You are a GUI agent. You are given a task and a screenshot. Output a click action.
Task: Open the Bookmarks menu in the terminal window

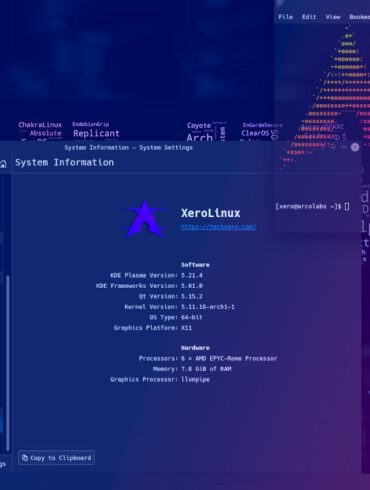pyautogui.click(x=359, y=17)
